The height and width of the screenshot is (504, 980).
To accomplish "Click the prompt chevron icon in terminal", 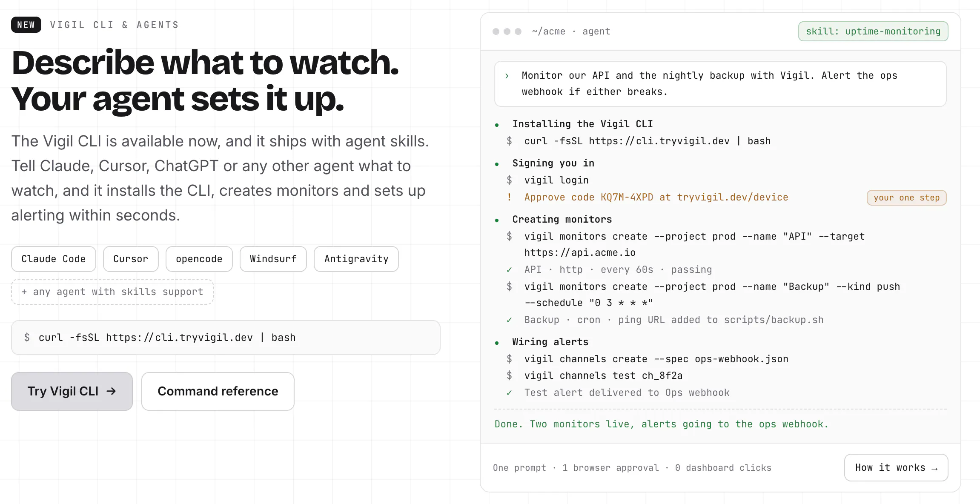I will click(x=507, y=76).
